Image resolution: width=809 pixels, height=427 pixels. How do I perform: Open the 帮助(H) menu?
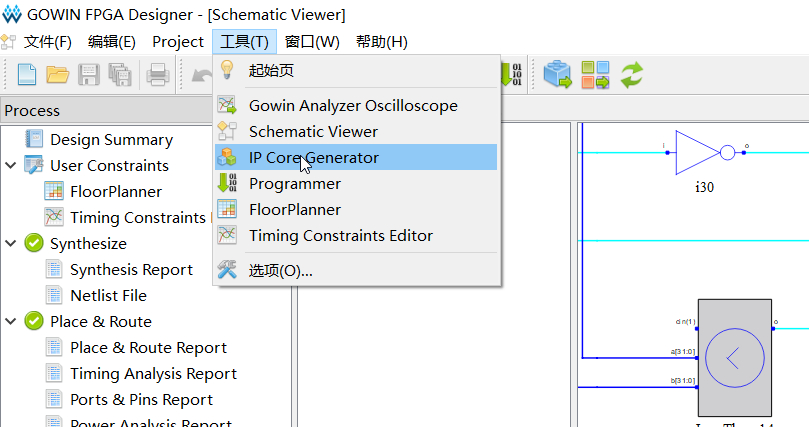(382, 42)
